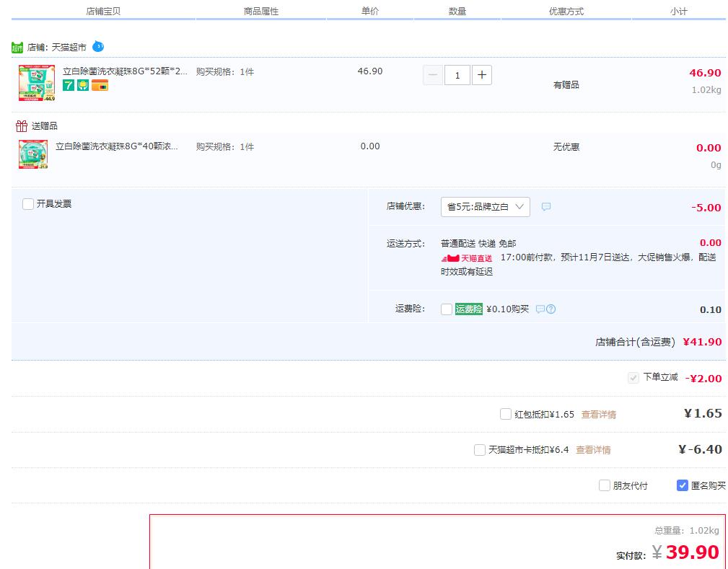Click the credit card payment badge icon

tap(100, 85)
